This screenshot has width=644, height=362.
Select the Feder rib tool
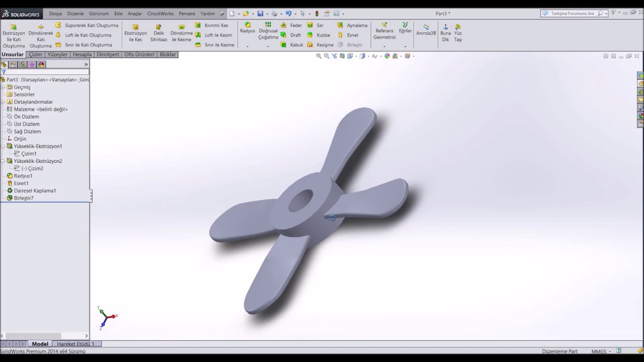291,25
